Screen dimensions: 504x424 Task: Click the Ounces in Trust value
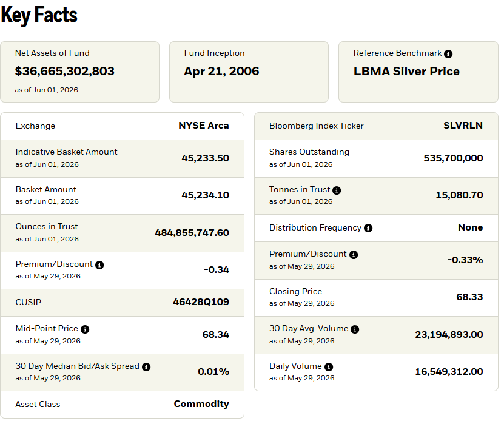(192, 233)
